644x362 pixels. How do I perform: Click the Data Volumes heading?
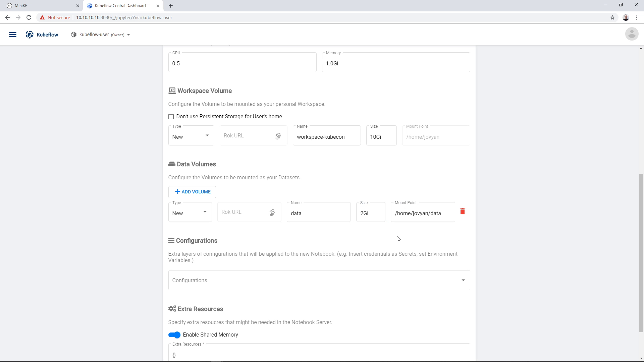196,164
